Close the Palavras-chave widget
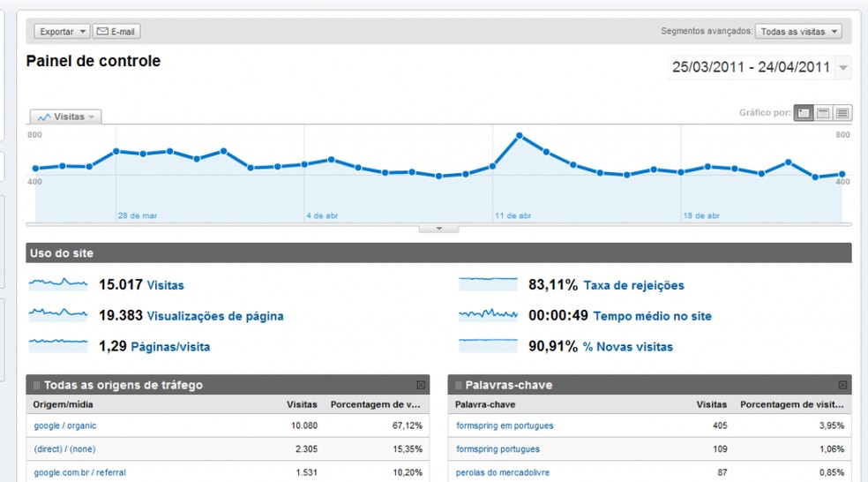 842,385
